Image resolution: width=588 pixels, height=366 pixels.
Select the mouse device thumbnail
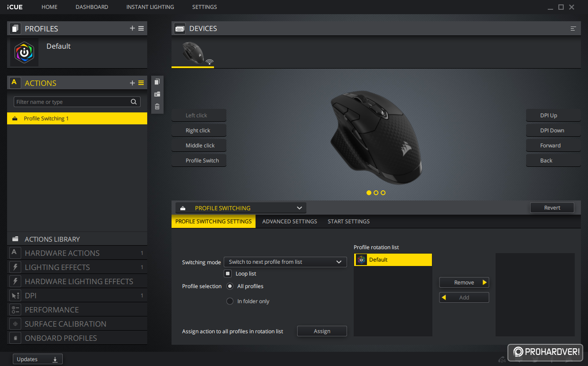pyautogui.click(x=193, y=53)
